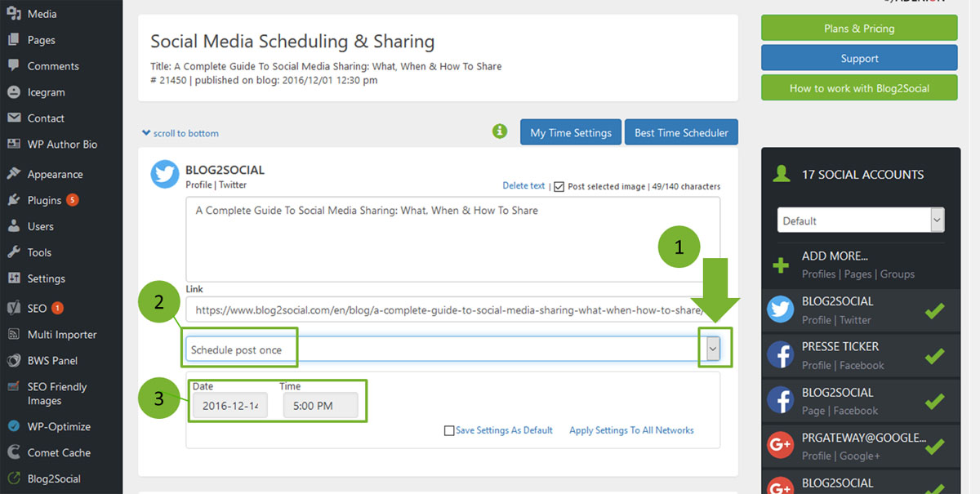The height and width of the screenshot is (494, 980).
Task: Click the Twitter bird icon in the post panel
Action: tap(165, 175)
